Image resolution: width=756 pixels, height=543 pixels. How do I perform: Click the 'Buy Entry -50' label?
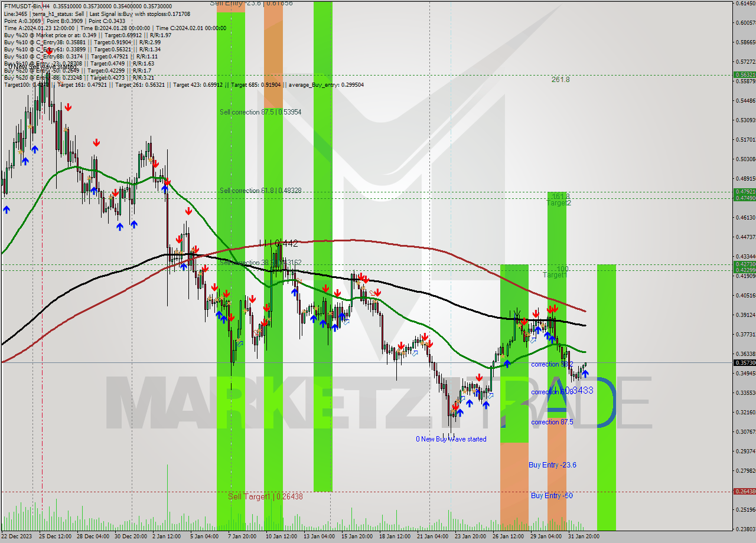pos(552,496)
